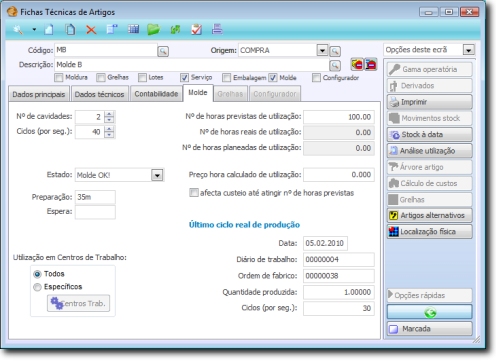
Task: Click Cálculo de custos button
Action: 430,183
